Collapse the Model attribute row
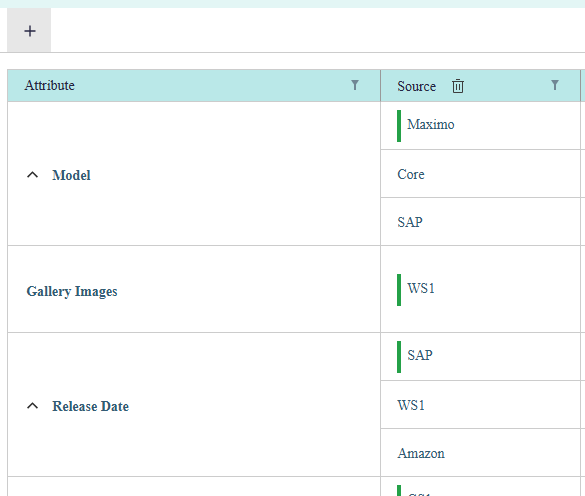Viewport: 585px width, 496px height. (32, 175)
